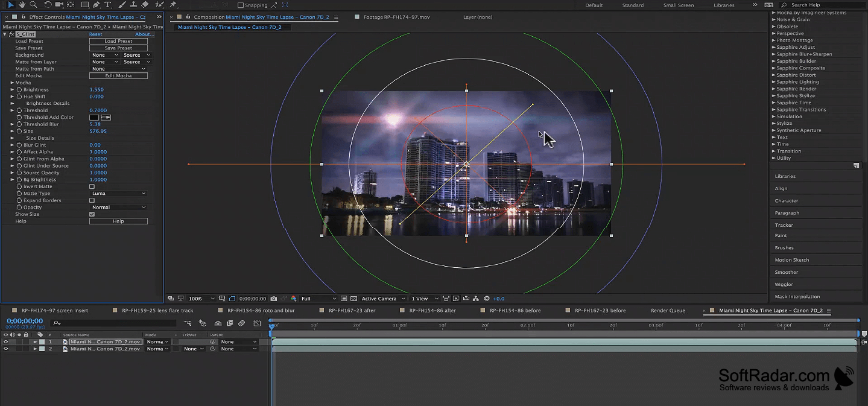Select the Type text tool

(108, 5)
